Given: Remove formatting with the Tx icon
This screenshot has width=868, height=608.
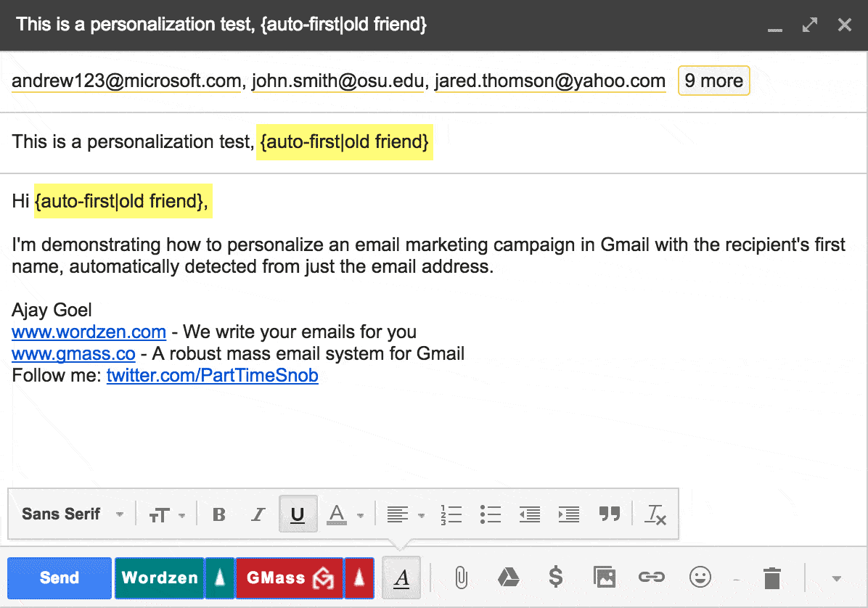Looking at the screenshot, I should click(656, 514).
